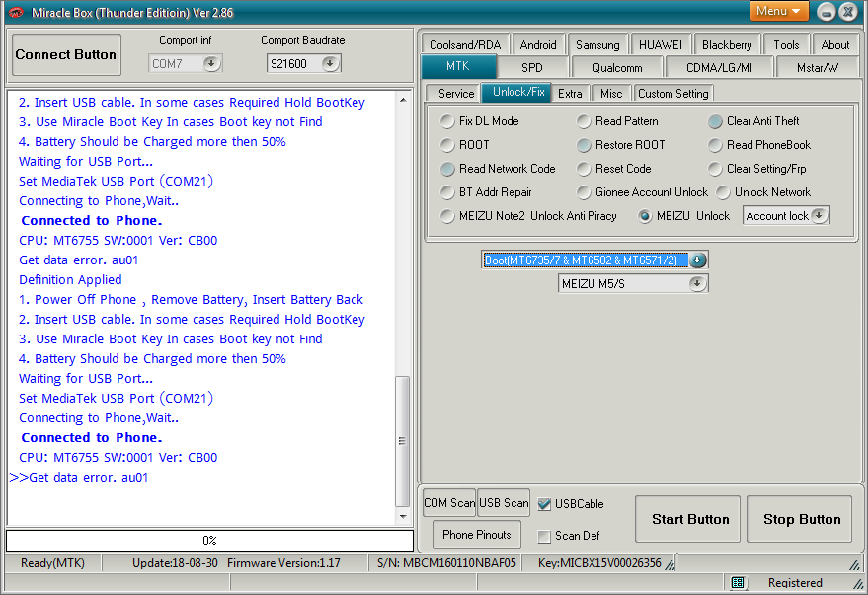Image resolution: width=868 pixels, height=595 pixels.
Task: Select the Reset Code option
Action: point(584,169)
